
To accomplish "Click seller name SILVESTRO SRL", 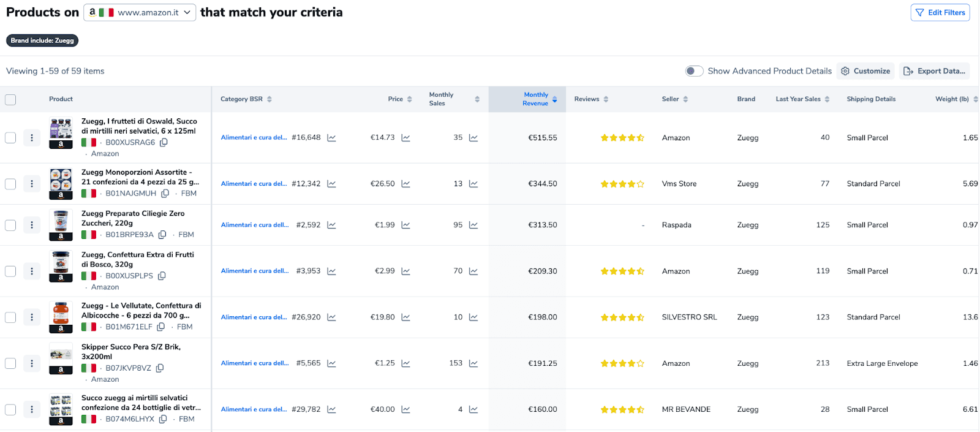I will [689, 317].
